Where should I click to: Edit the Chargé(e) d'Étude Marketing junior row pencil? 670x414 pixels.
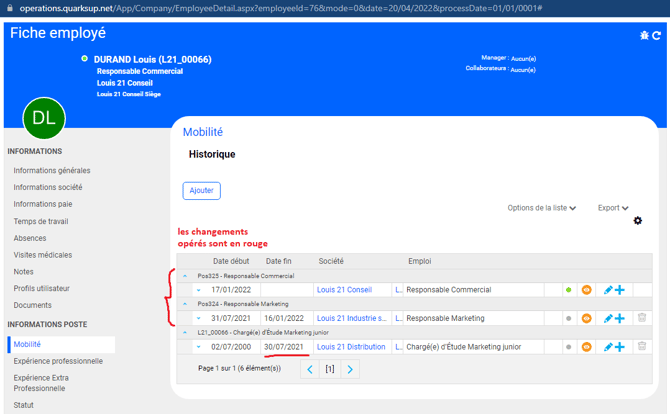tap(608, 347)
